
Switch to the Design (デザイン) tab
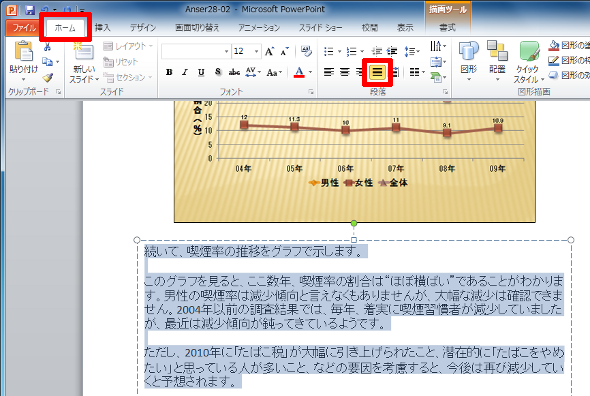[143, 27]
